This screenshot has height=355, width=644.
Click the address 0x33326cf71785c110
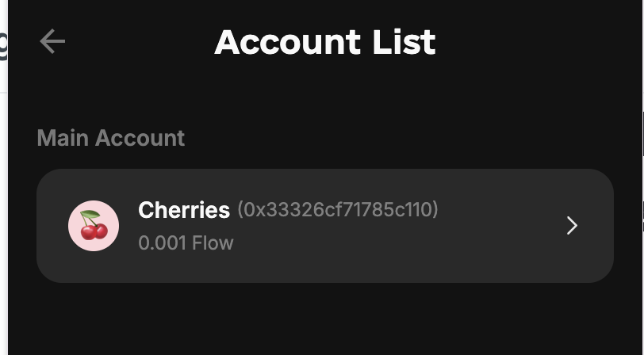[x=338, y=210]
